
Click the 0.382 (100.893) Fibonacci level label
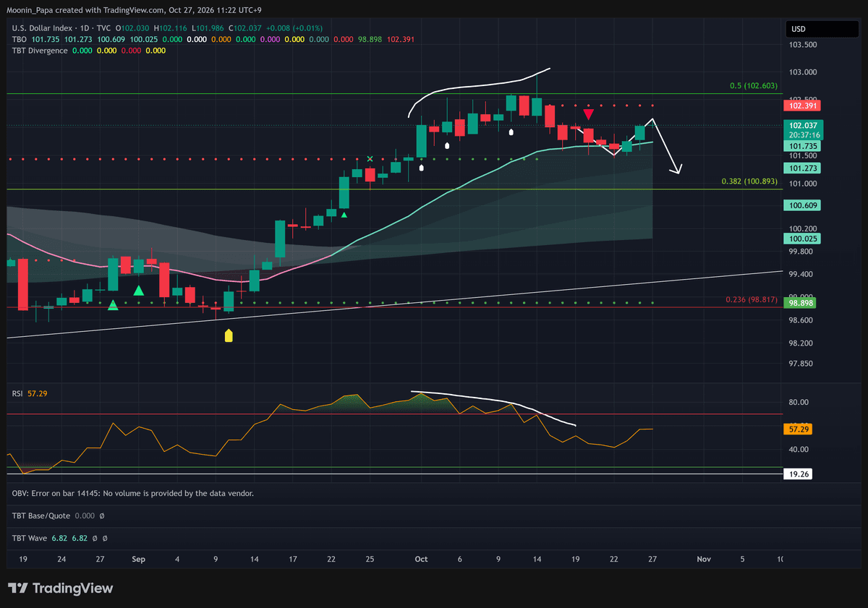coord(749,181)
